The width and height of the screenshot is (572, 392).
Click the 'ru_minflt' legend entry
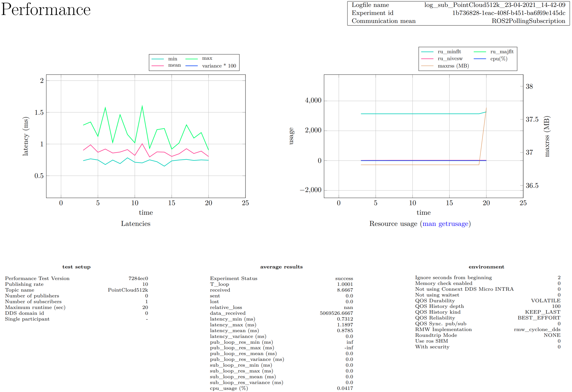pos(449,52)
